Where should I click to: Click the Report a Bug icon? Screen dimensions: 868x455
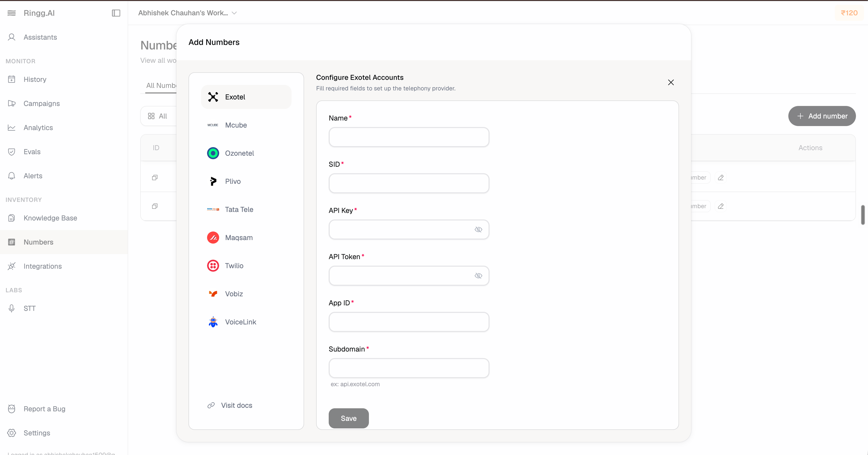tap(12, 409)
